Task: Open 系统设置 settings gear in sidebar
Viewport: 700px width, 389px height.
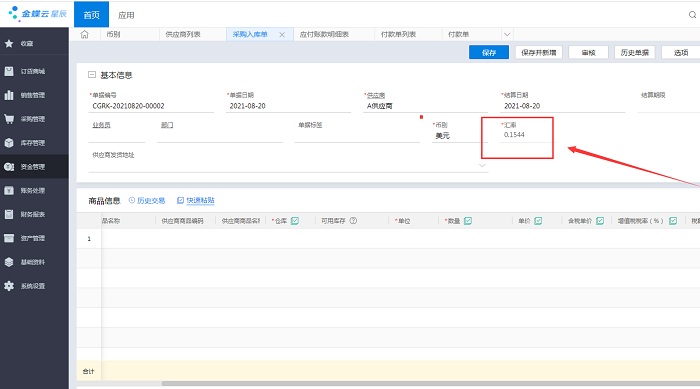Action: [x=9, y=286]
